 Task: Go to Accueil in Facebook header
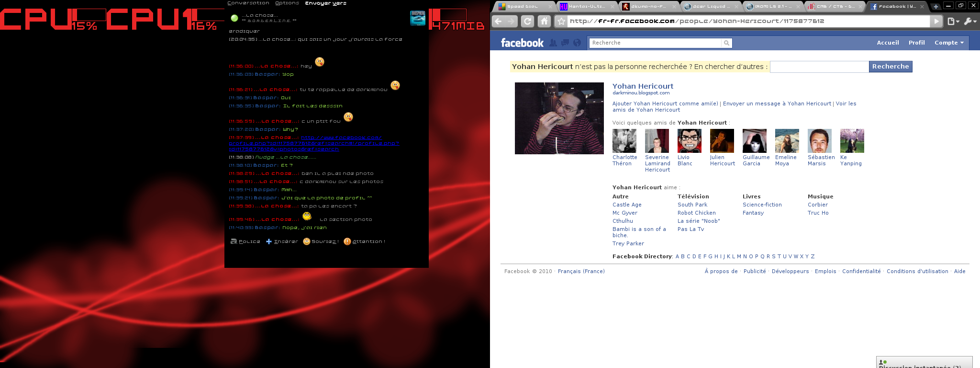(888, 43)
